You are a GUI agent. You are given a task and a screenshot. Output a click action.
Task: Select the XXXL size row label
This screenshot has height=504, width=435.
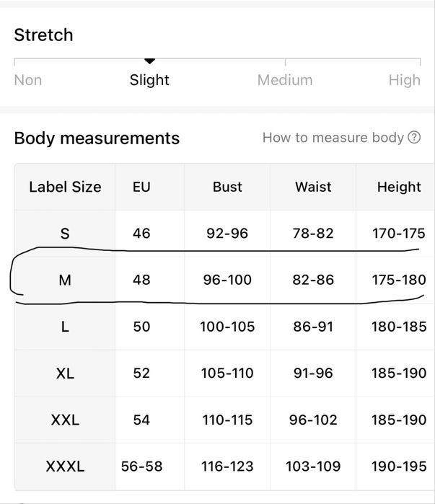[x=65, y=467]
